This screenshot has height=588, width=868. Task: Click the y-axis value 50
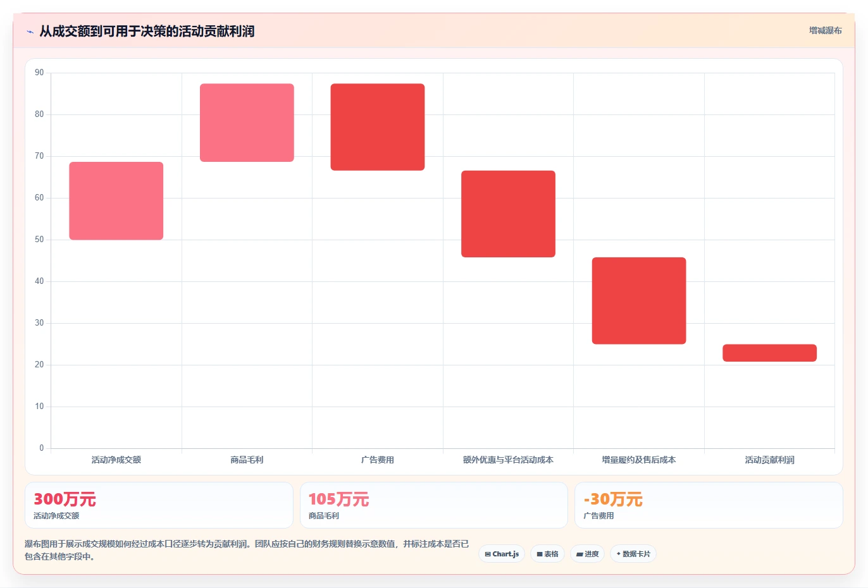[x=39, y=240]
